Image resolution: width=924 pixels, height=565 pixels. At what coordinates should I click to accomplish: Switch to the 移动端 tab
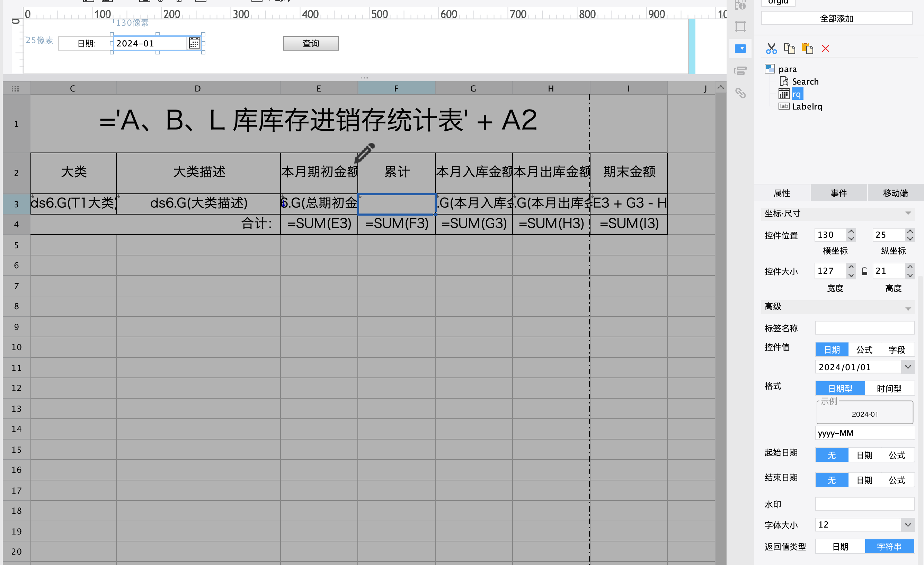point(896,193)
